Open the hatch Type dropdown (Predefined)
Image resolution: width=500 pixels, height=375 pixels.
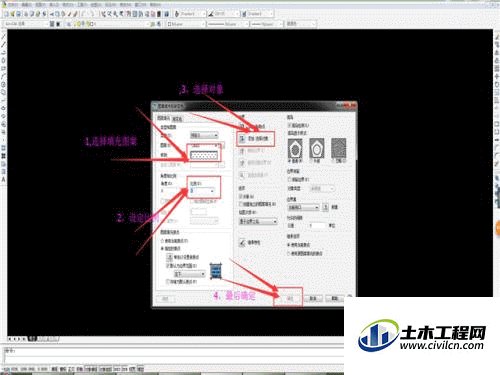click(204, 135)
